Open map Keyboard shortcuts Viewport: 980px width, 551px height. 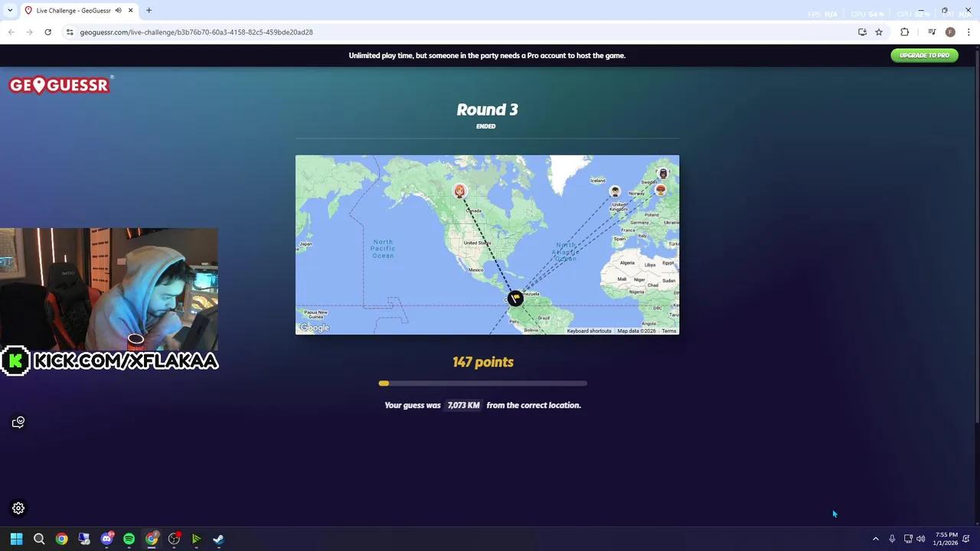(589, 331)
